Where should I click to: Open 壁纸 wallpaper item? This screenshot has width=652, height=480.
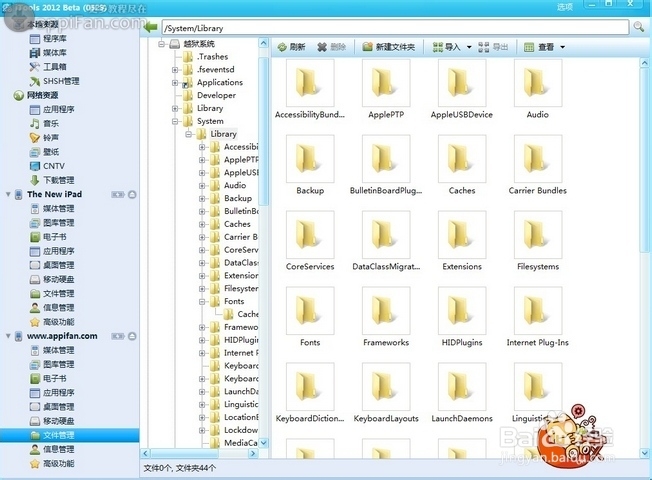point(44,152)
